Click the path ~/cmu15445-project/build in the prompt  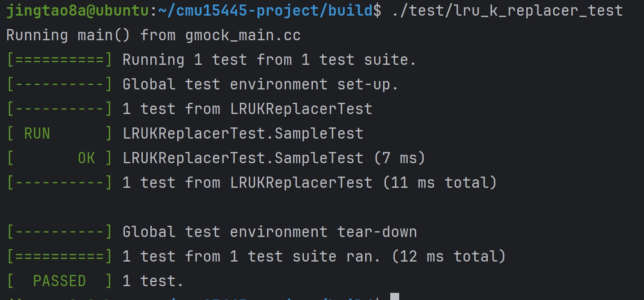coord(266,11)
